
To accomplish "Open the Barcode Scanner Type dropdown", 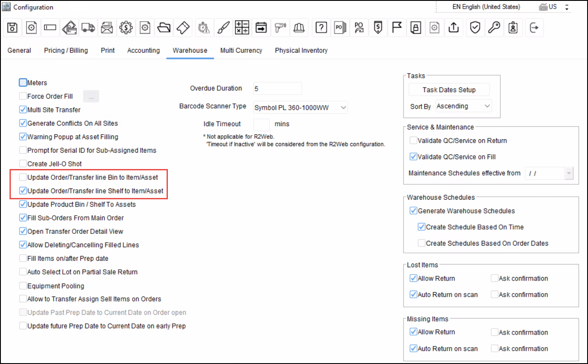I will pyautogui.click(x=343, y=107).
